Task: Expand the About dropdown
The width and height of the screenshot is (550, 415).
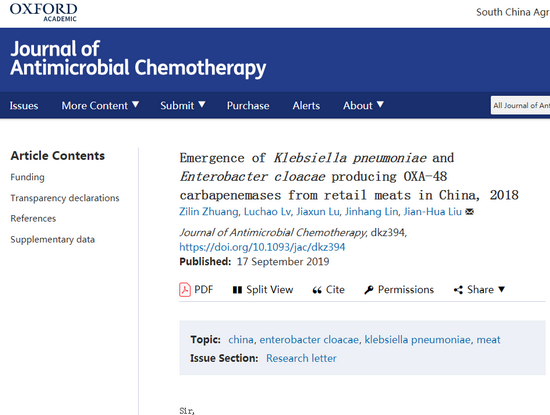Action: [363, 105]
